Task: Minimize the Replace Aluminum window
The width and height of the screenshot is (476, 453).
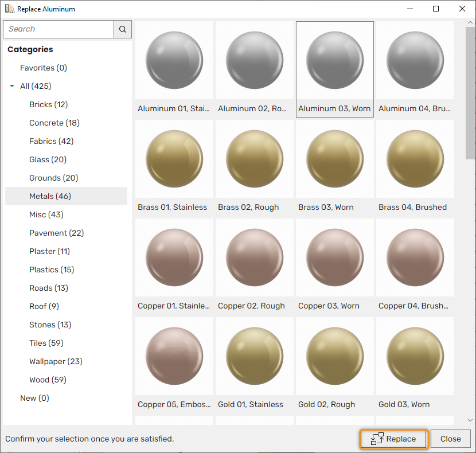Action: 410,9
